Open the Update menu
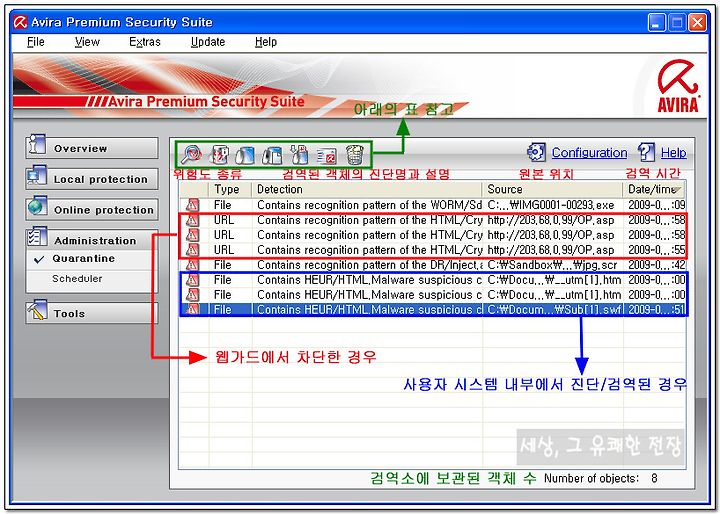 click(208, 42)
